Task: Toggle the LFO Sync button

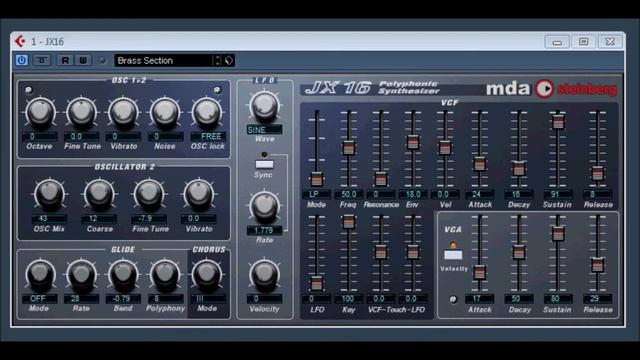Action: coord(264,164)
